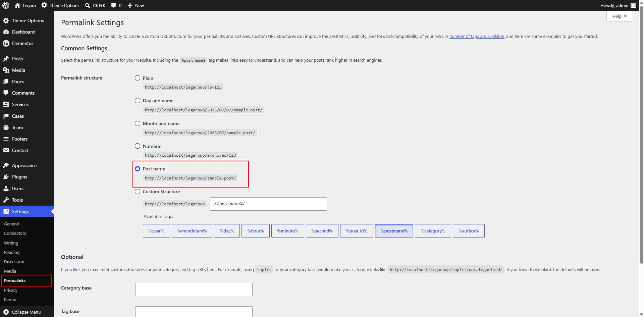Insert the %day% tag button

point(227,231)
